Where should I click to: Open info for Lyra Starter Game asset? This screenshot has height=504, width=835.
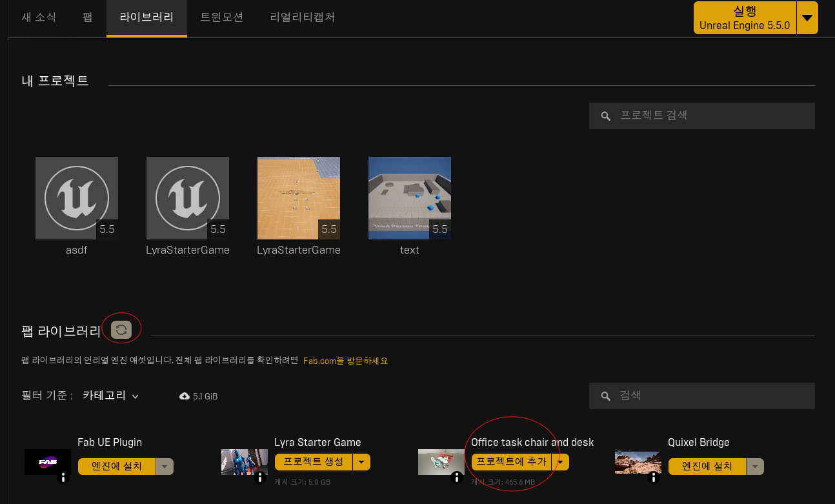(x=260, y=478)
